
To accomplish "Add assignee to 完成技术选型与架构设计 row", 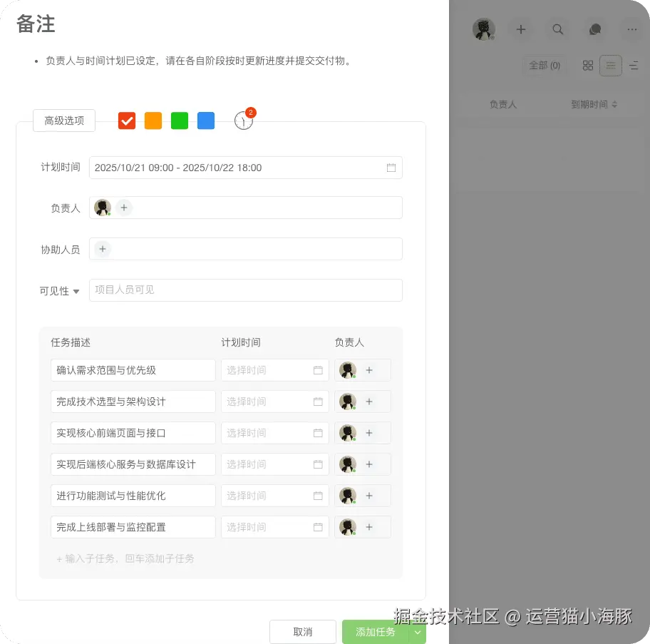I will [x=369, y=402].
